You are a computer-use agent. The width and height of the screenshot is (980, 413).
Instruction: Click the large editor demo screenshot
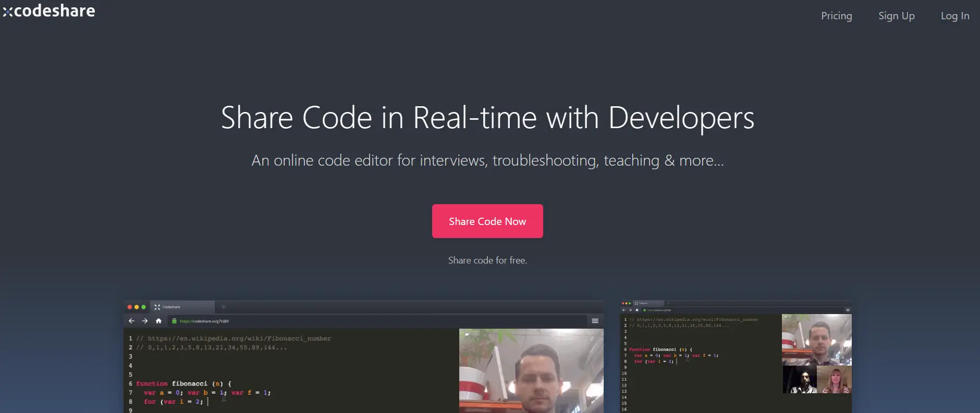pyautogui.click(x=363, y=357)
